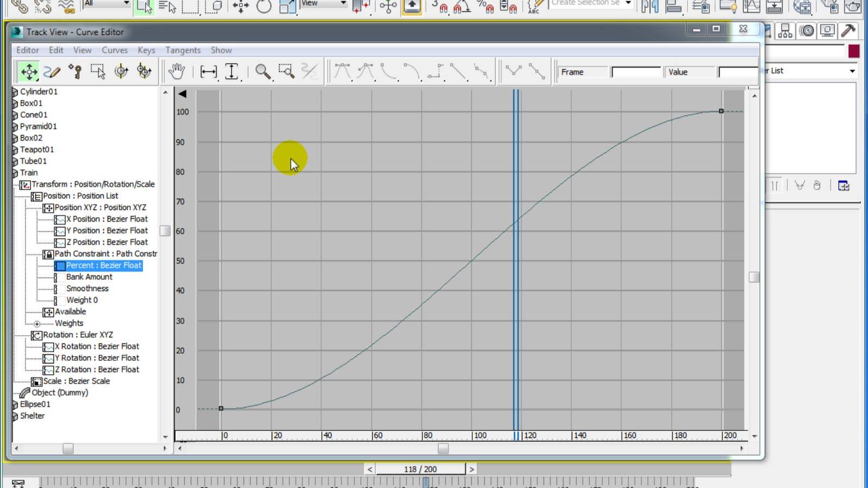868x488 pixels.
Task: Open the Hierarchy panel tab
Action: pyautogui.click(x=785, y=31)
